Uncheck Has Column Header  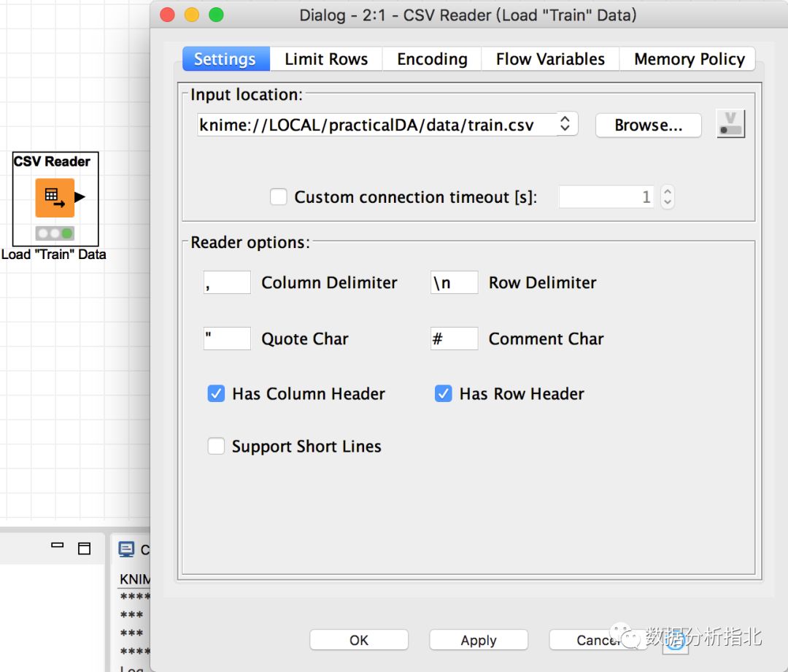[x=216, y=393]
